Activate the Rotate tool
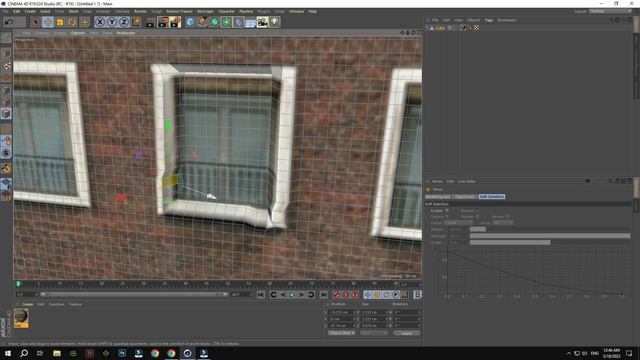The image size is (640, 360). coord(72,22)
